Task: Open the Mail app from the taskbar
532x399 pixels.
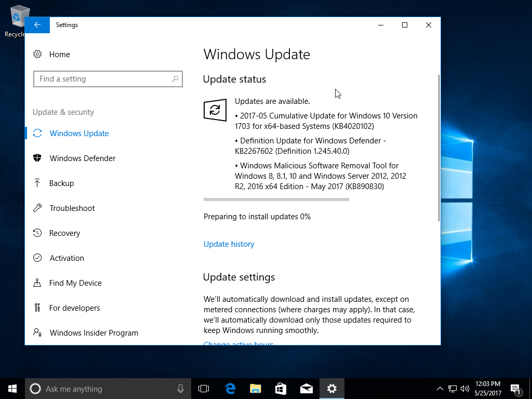Action: [307, 389]
